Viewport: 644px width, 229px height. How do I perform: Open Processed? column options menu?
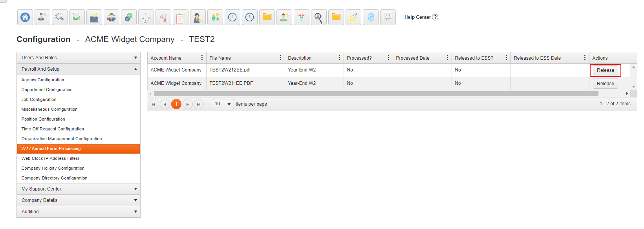pyautogui.click(x=388, y=58)
